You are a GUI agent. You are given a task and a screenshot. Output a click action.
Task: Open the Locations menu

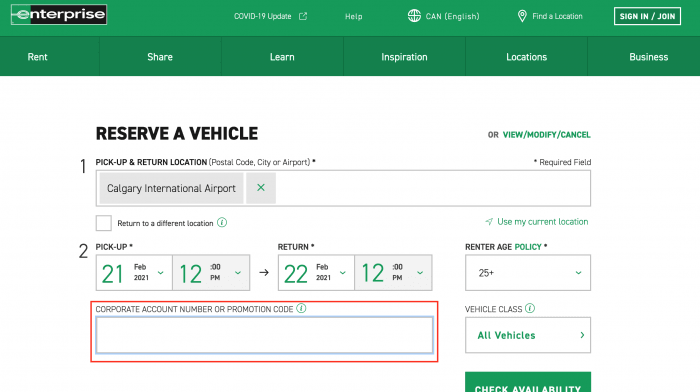pos(526,57)
